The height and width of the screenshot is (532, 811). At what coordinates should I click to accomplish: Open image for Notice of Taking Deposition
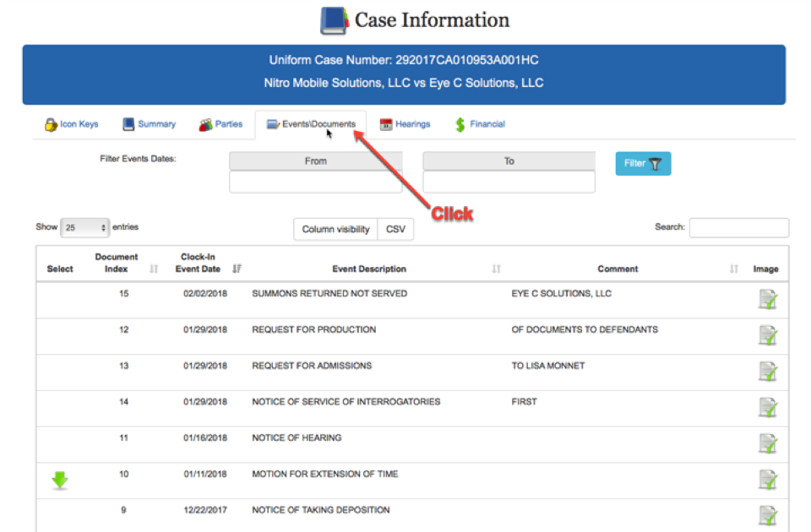[767, 515]
